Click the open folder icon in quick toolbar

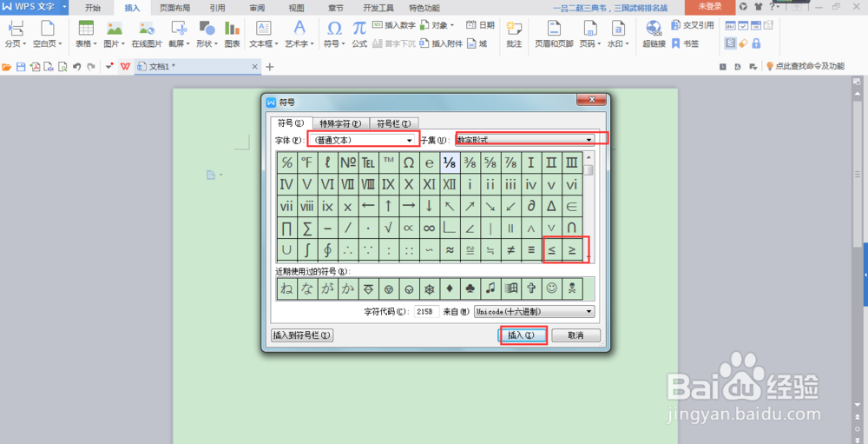(x=7, y=67)
